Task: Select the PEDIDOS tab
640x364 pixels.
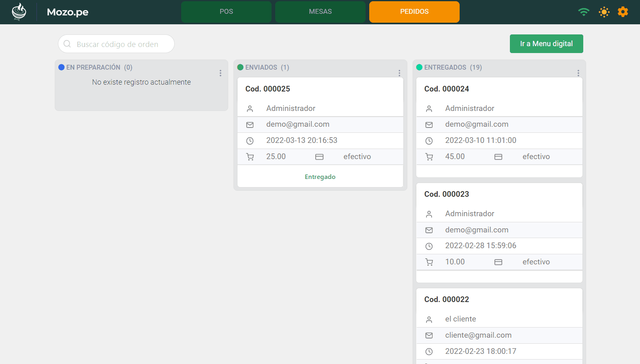Action: pyautogui.click(x=414, y=12)
